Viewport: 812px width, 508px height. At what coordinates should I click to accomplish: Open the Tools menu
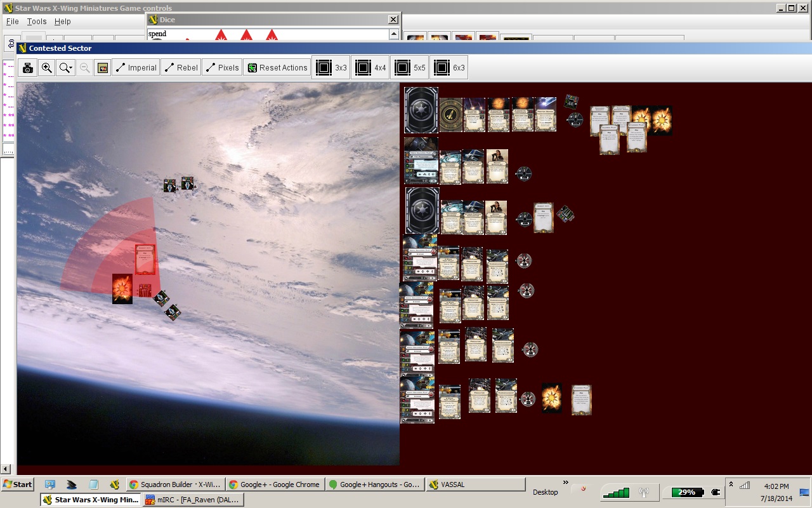pos(37,22)
